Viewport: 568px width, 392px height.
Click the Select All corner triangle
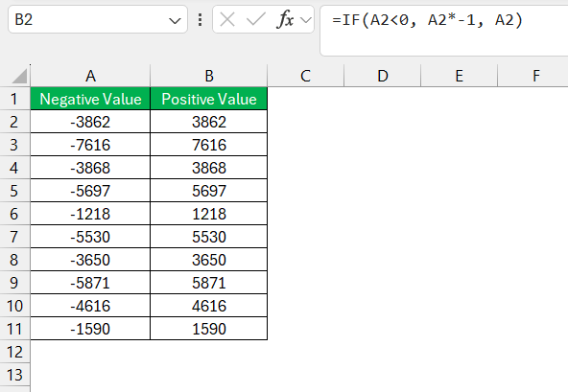(x=19, y=76)
